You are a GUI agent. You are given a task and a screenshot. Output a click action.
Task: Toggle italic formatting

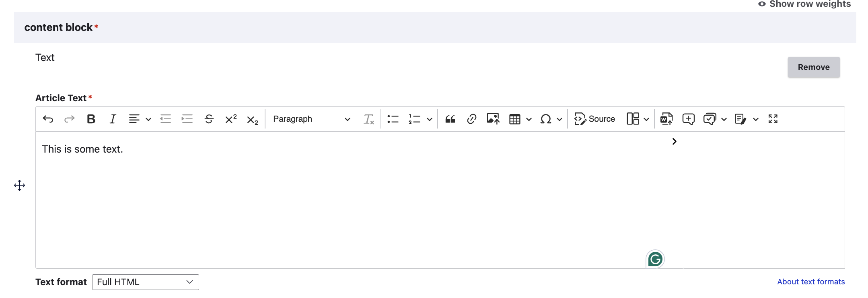[x=113, y=119]
